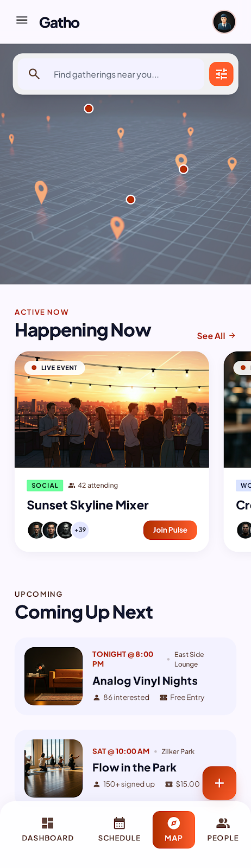Tap the floating plus create button

219,783
